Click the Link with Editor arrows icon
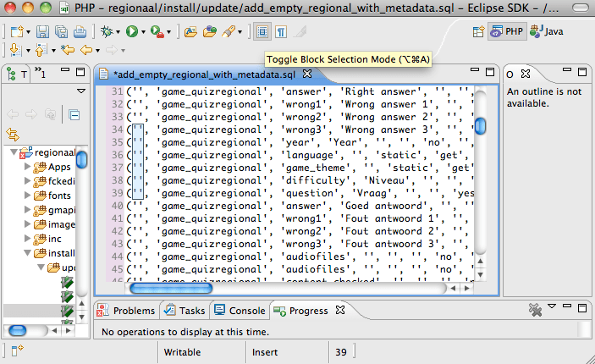This screenshot has height=364, width=595. tap(13, 135)
